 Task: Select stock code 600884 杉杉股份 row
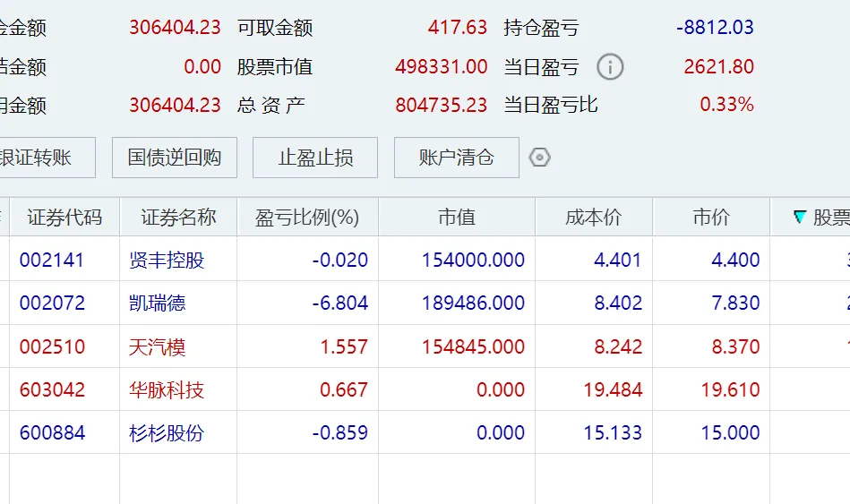pos(52,432)
